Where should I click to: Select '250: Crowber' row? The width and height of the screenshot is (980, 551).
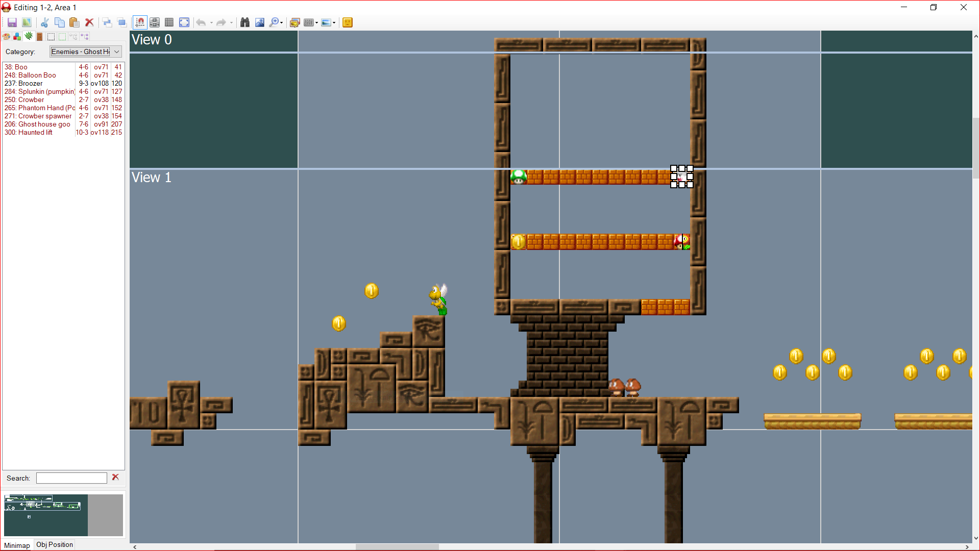[63, 99]
